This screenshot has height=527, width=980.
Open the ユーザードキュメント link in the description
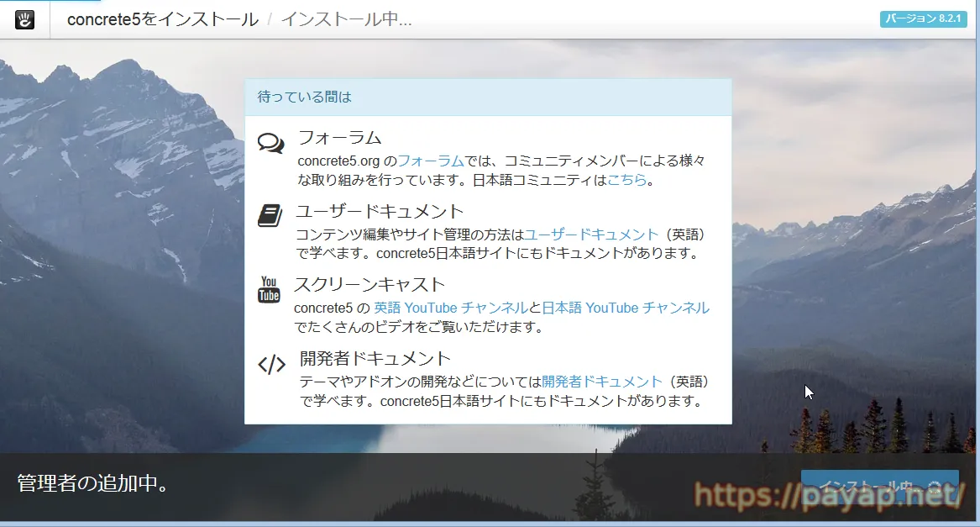591,235
